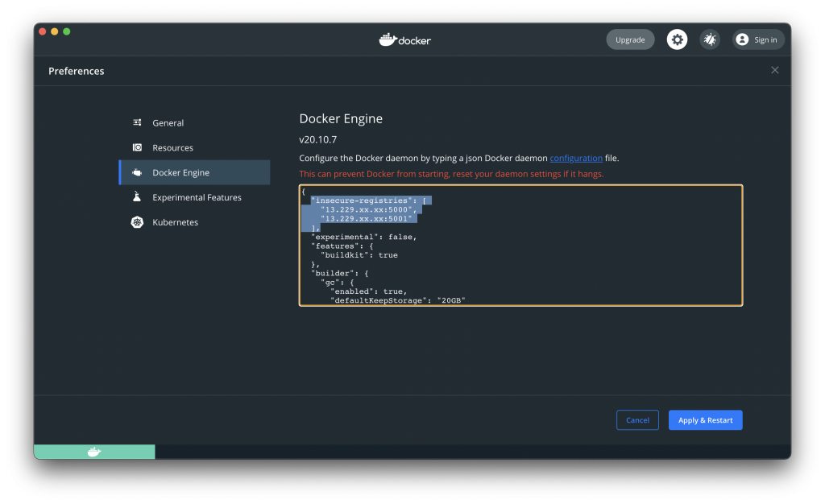The width and height of the screenshot is (825, 504).
Task: Click the Troubleshoot bug icon
Action: pyautogui.click(x=710, y=39)
